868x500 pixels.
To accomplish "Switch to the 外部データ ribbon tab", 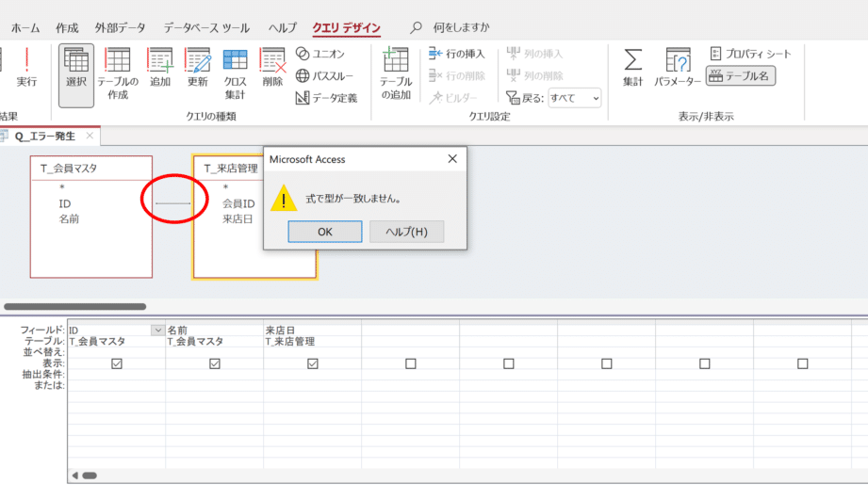I will [x=121, y=28].
